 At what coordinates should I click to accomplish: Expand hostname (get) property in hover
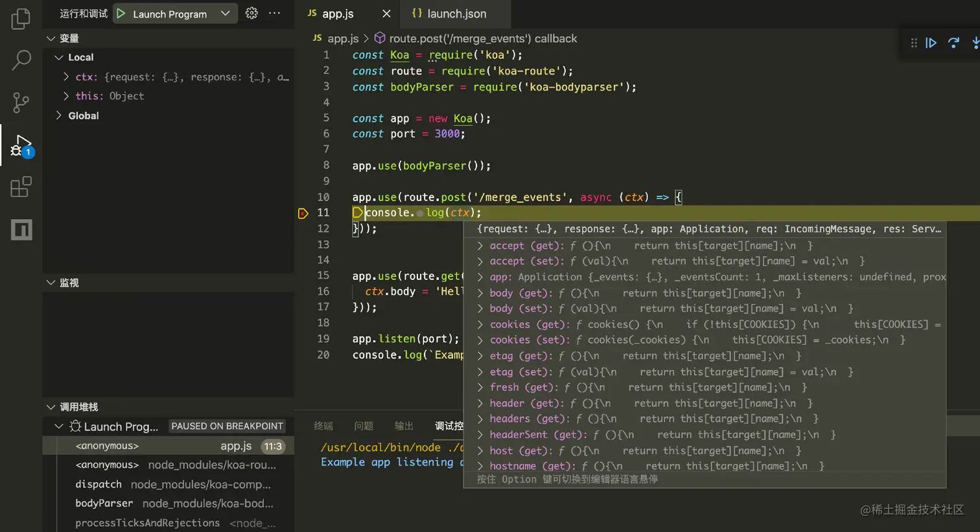click(x=480, y=466)
